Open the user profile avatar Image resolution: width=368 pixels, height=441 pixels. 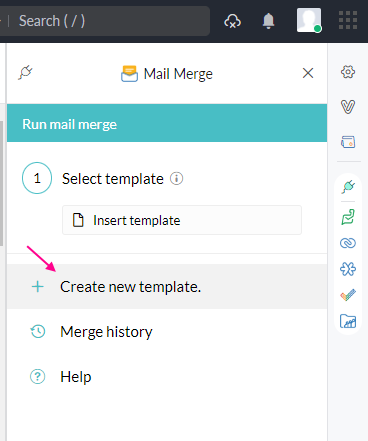pyautogui.click(x=309, y=20)
